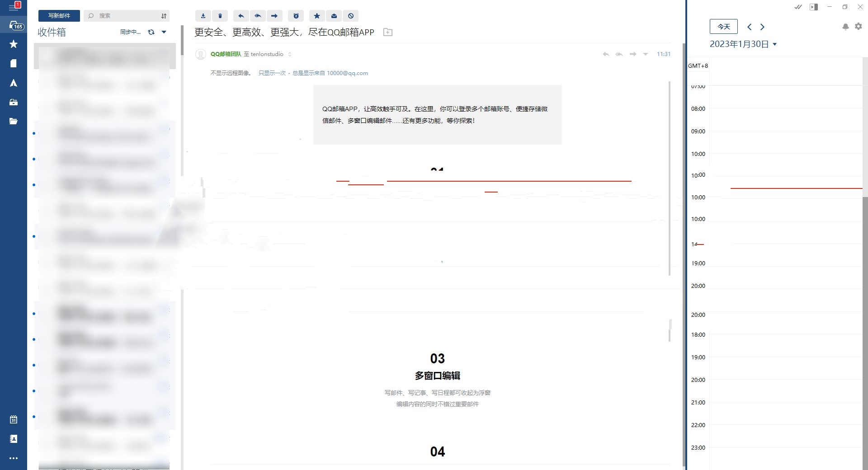Expand the recipient details arrows next to tenlonstudio

tap(290, 54)
